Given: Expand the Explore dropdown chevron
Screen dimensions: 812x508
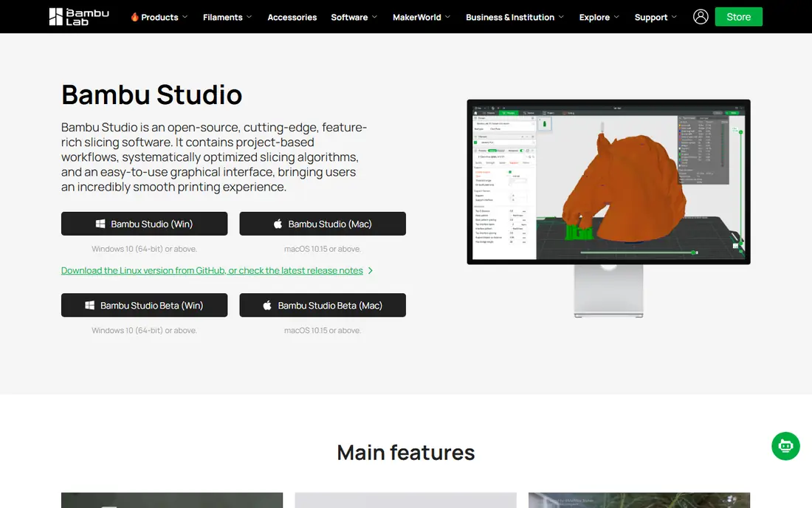Looking at the screenshot, I should [616, 17].
